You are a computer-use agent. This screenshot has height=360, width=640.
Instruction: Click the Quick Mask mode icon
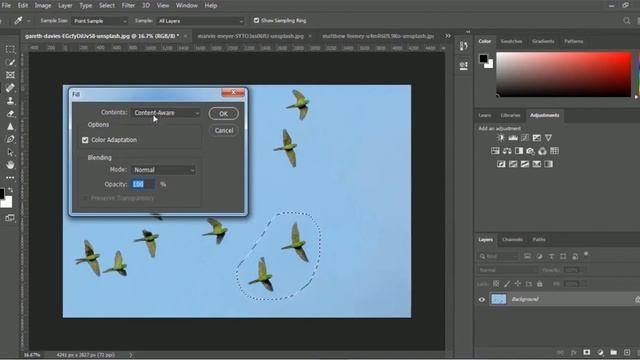(10, 218)
